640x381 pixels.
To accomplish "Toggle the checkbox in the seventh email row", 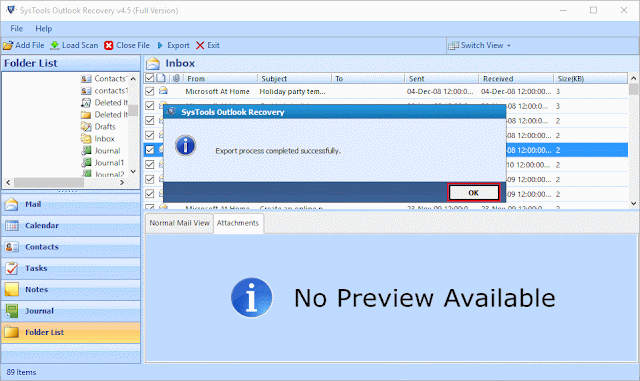I will point(150,179).
